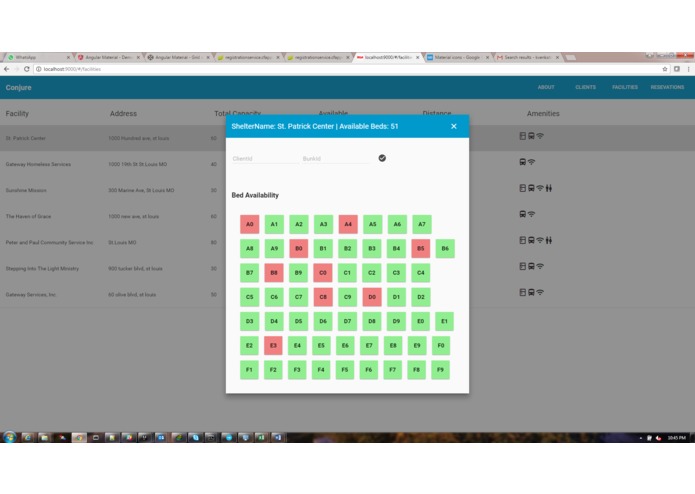Switch to Material icons Google tab
Image resolution: width=695 pixels, height=494 pixels.
click(x=457, y=57)
